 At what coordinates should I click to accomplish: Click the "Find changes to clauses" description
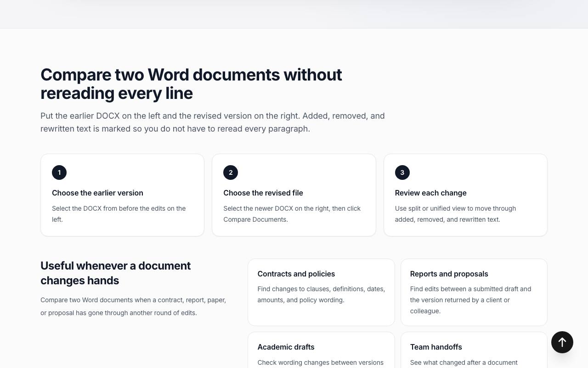tap(321, 294)
